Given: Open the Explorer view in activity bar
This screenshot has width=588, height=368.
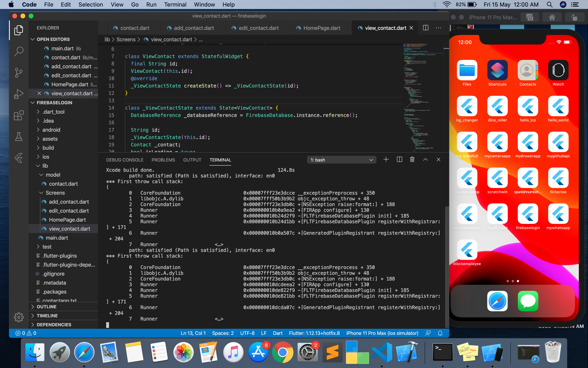Looking at the screenshot, I should [x=19, y=30].
